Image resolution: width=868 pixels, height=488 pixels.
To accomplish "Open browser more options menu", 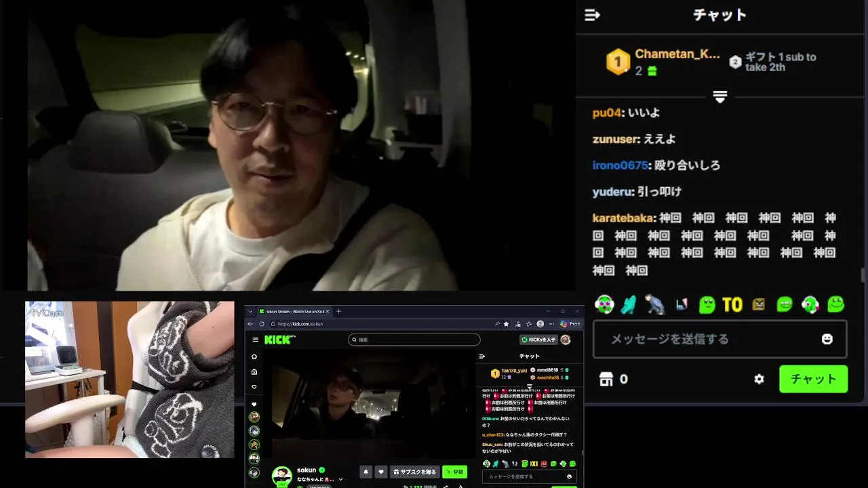I will point(551,324).
